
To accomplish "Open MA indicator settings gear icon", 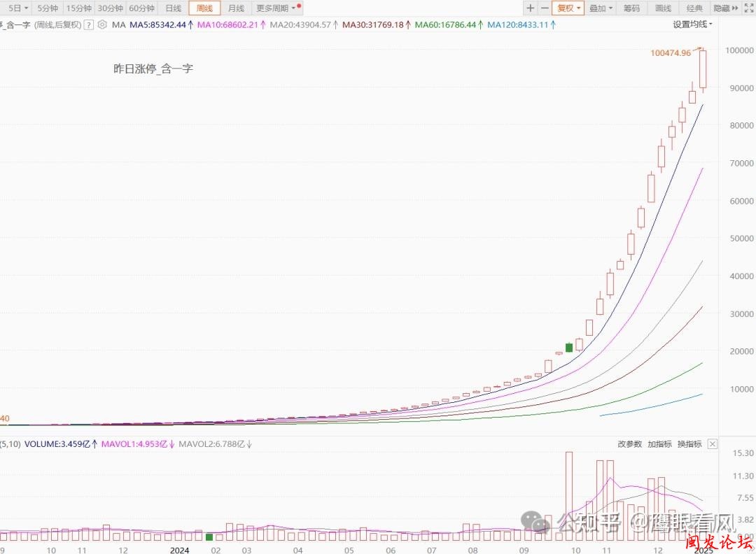I will [103, 24].
